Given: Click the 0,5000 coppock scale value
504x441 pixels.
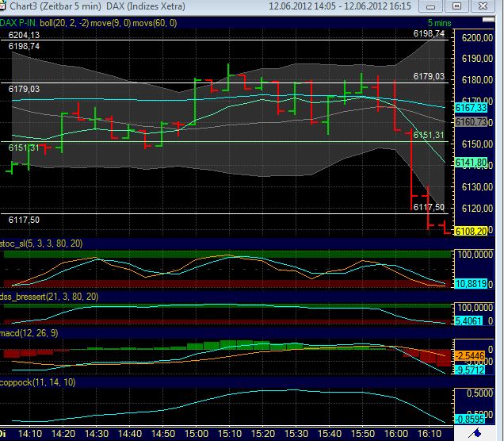Looking at the screenshot, I should pyautogui.click(x=479, y=393).
